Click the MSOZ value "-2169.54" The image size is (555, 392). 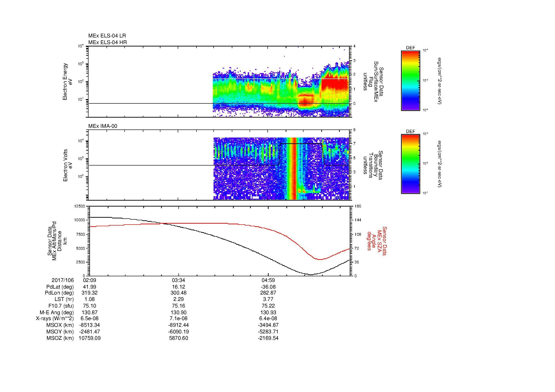[268, 338]
